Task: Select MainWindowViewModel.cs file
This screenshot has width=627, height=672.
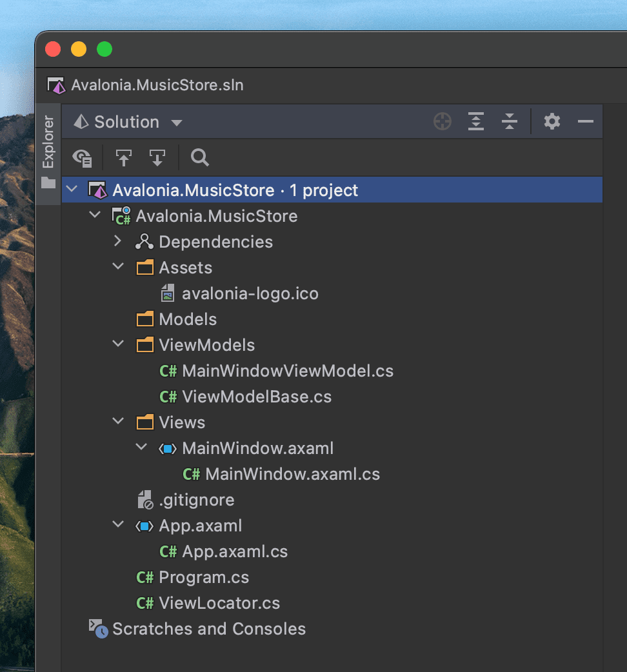Action: [287, 371]
